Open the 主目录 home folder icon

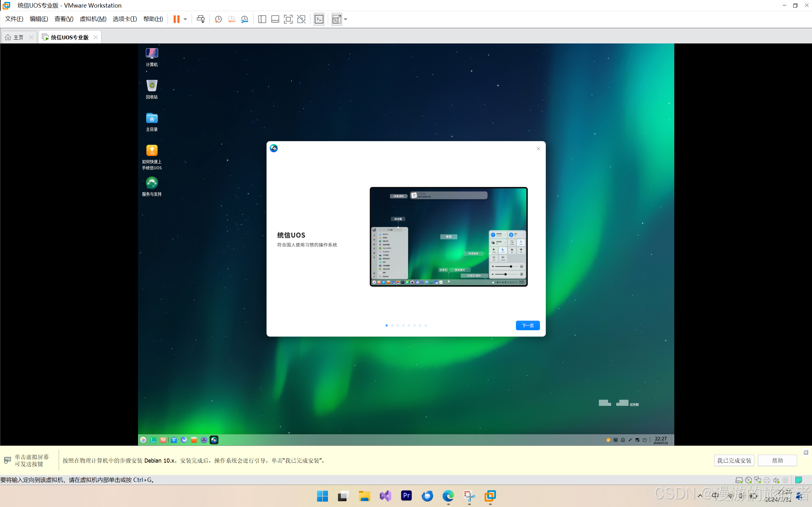click(152, 122)
